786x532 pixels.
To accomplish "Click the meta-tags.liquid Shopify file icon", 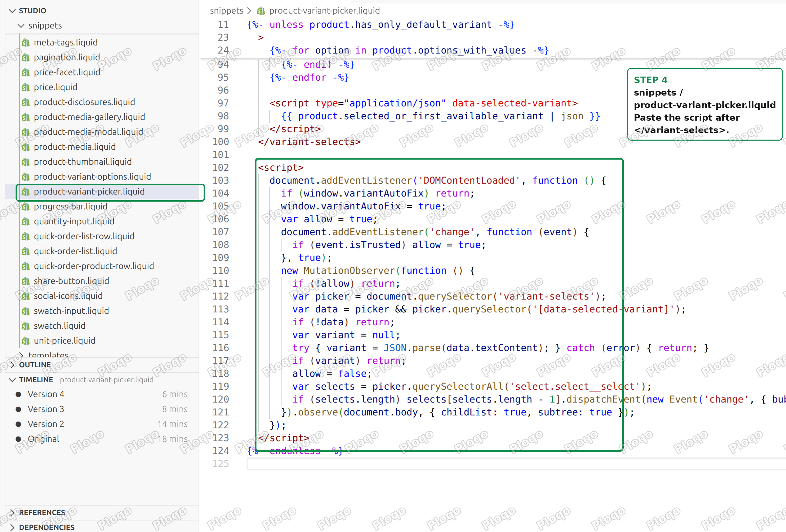I will tap(25, 43).
